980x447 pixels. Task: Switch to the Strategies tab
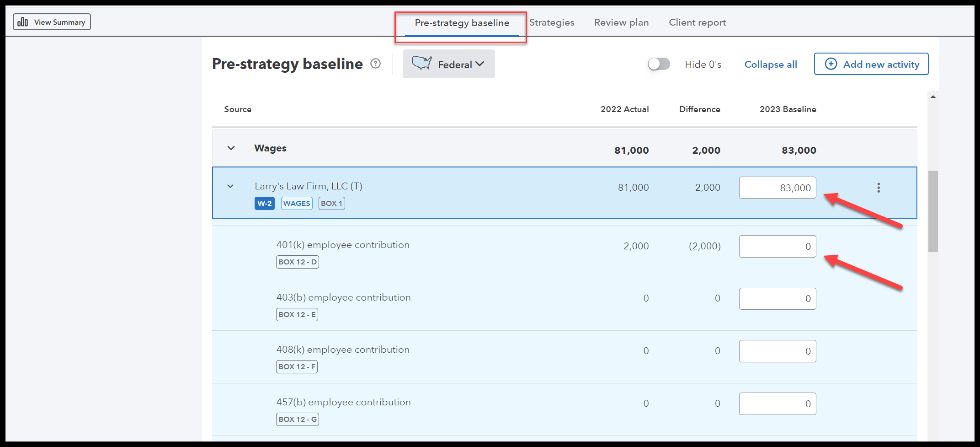(552, 22)
